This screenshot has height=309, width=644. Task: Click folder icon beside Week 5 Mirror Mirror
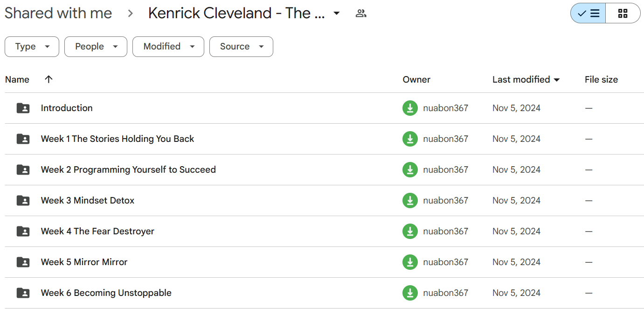click(x=23, y=262)
